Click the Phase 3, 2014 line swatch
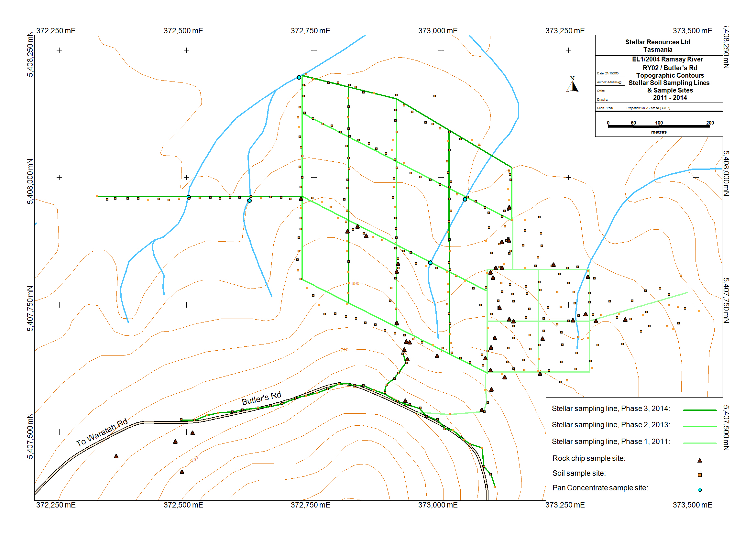The width and height of the screenshot is (756, 535). point(700,410)
